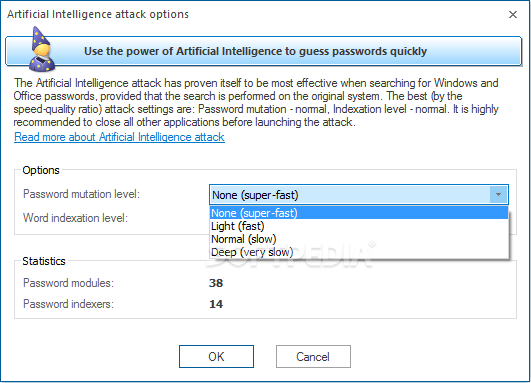Click the Statistics group heading
Screen dimensions: 531x383
[x=44, y=261]
